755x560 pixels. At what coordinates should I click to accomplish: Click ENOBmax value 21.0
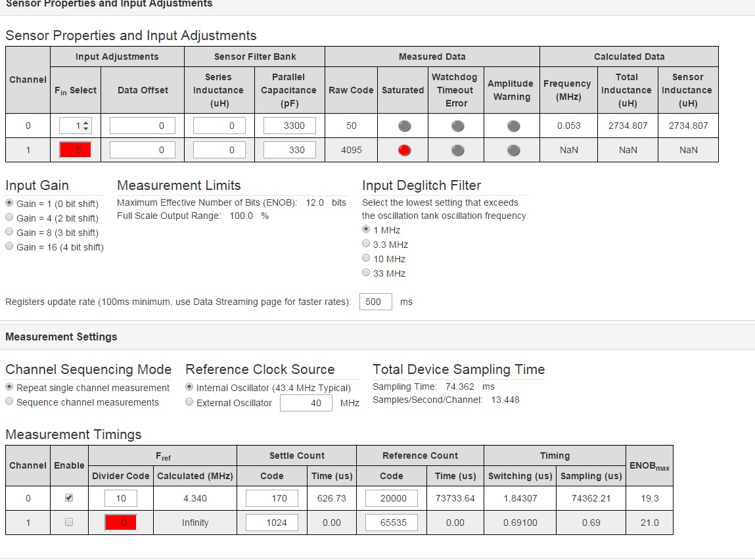(x=650, y=523)
